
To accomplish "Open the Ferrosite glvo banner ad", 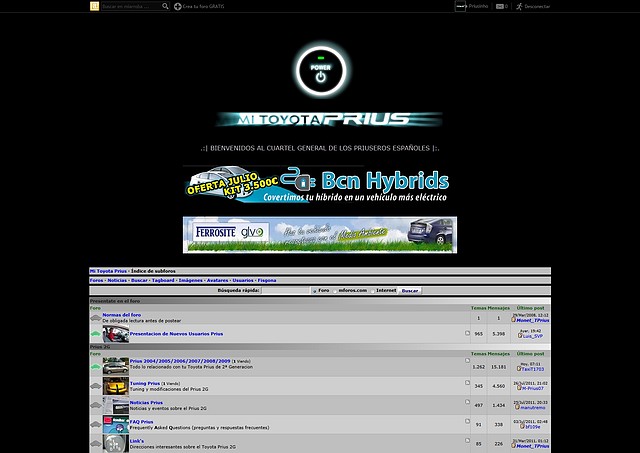I will (x=320, y=235).
